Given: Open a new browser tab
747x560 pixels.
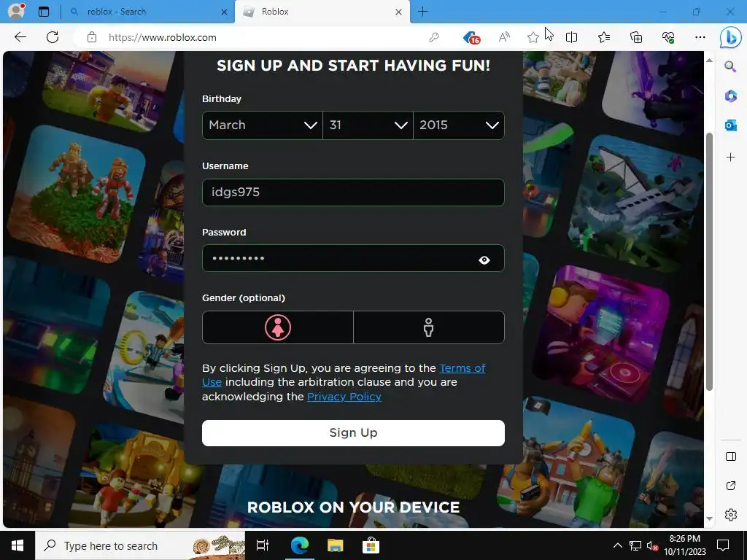Looking at the screenshot, I should pyautogui.click(x=422, y=12).
